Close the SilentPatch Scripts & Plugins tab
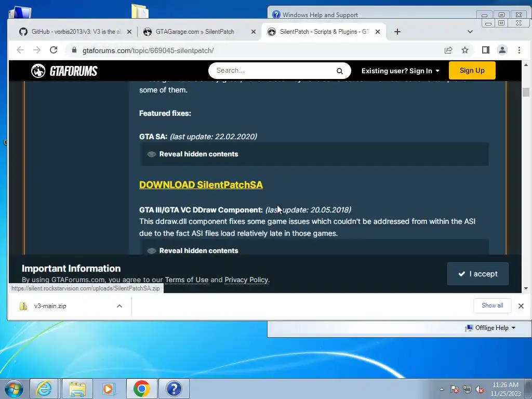Viewport: 532px width, 399px height. coord(378,32)
